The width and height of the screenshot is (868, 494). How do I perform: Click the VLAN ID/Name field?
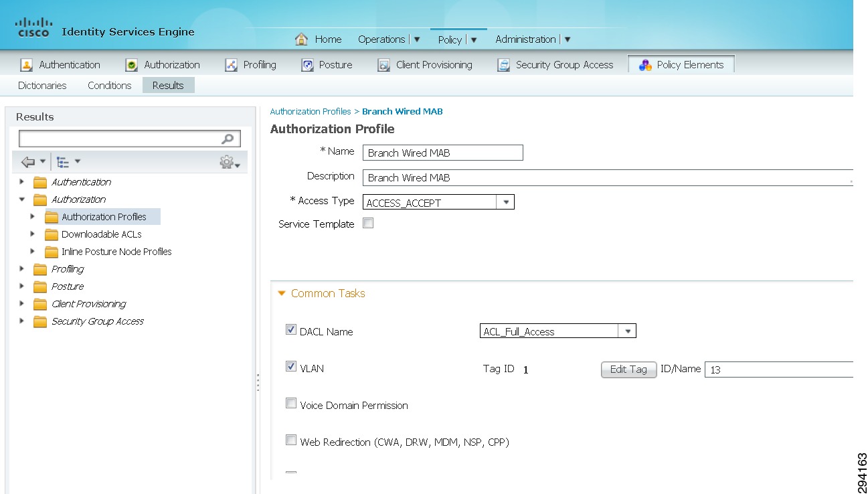pos(779,369)
